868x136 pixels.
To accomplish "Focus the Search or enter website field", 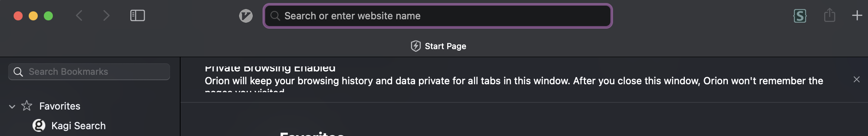I will (x=437, y=16).
